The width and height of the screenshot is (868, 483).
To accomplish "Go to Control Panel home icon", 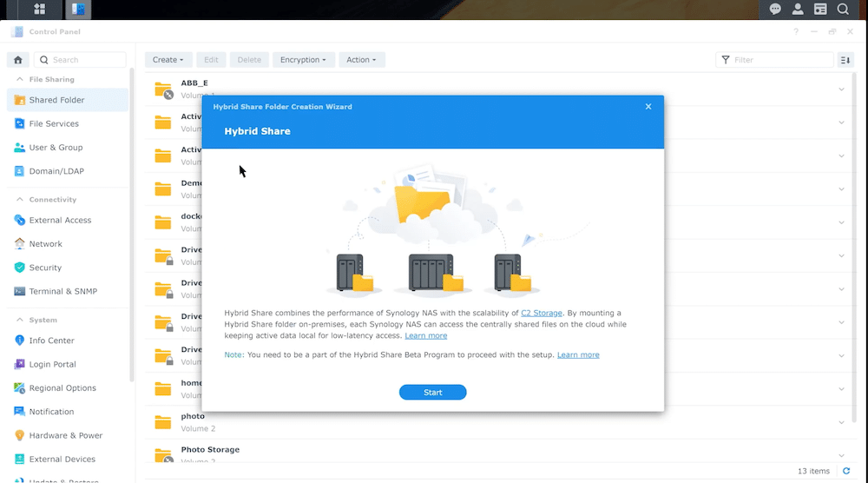I will (18, 60).
